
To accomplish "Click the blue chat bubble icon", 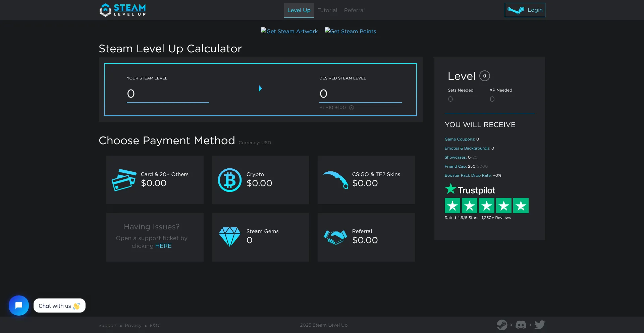I will tap(19, 306).
